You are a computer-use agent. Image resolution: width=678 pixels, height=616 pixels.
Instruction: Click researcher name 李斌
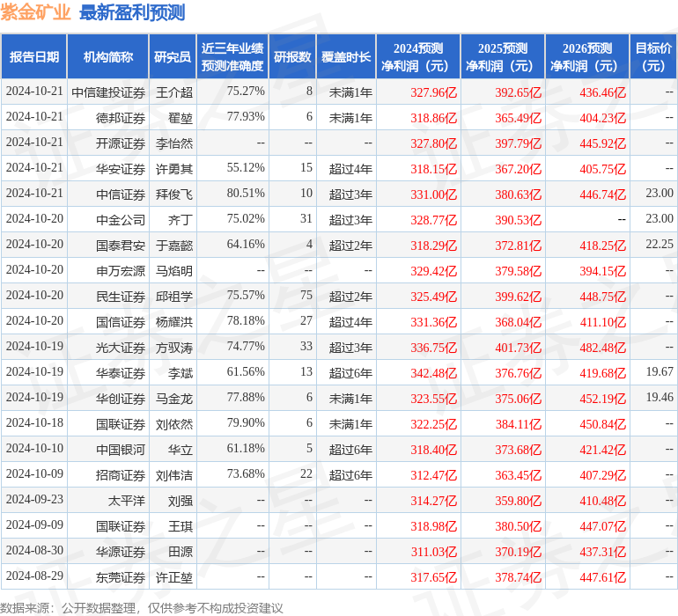(181, 373)
